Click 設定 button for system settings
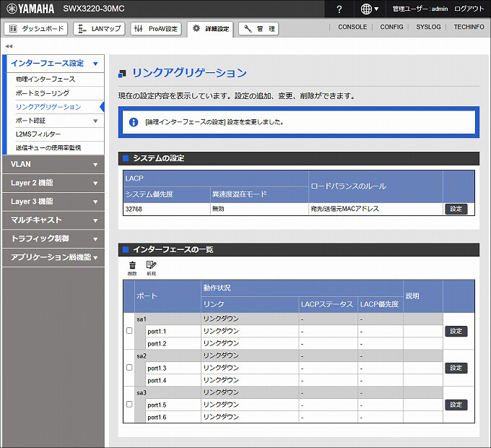491x448 pixels. click(x=456, y=209)
